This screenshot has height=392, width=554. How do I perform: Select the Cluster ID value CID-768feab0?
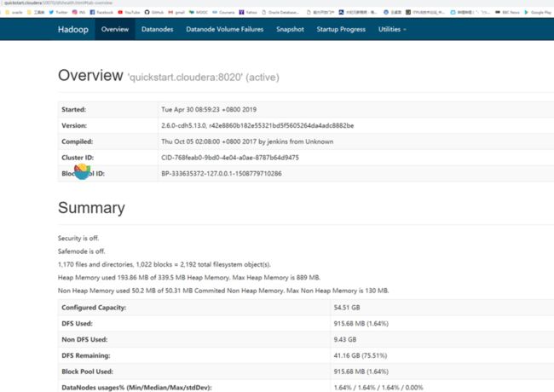click(230, 158)
